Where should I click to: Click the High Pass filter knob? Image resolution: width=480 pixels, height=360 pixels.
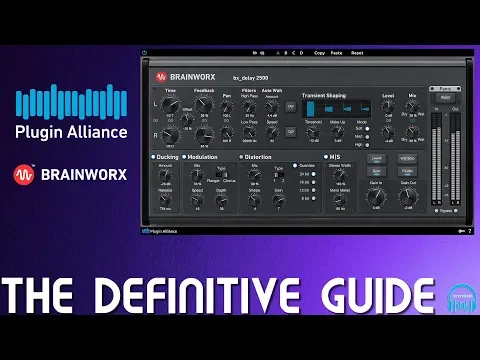coord(249,107)
